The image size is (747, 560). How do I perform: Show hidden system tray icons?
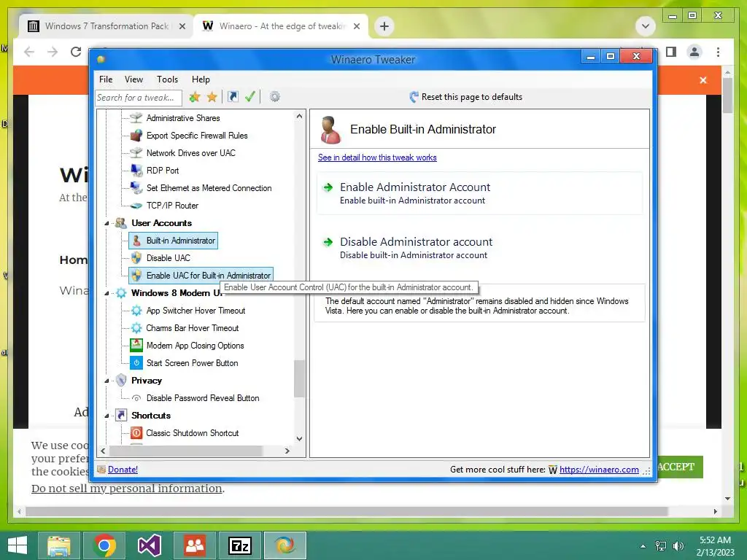643,546
